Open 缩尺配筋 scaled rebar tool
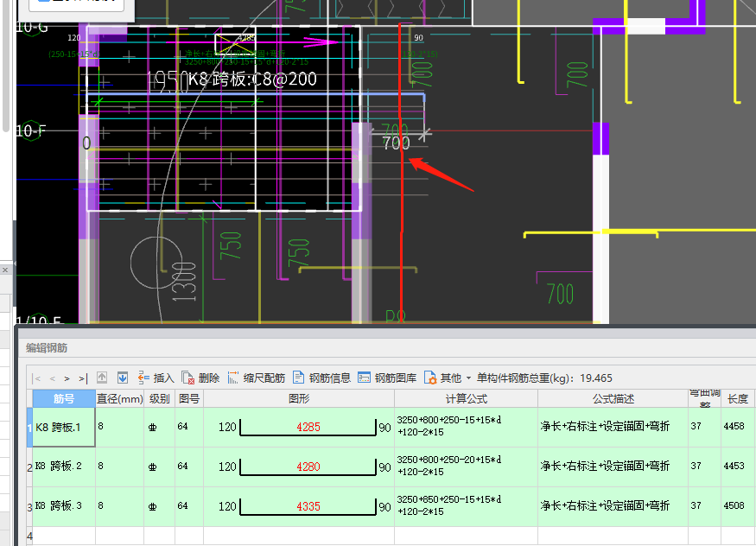 pyautogui.click(x=257, y=378)
